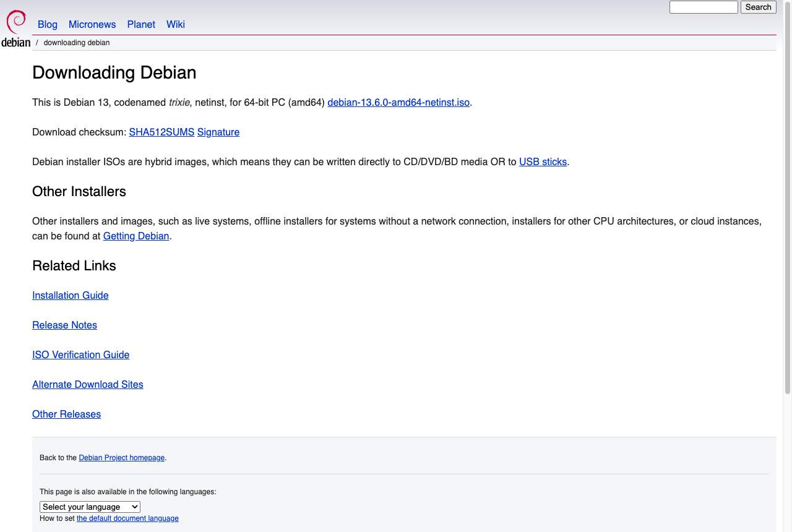
Task: Go back to Debian Project homepage
Action: (x=122, y=458)
